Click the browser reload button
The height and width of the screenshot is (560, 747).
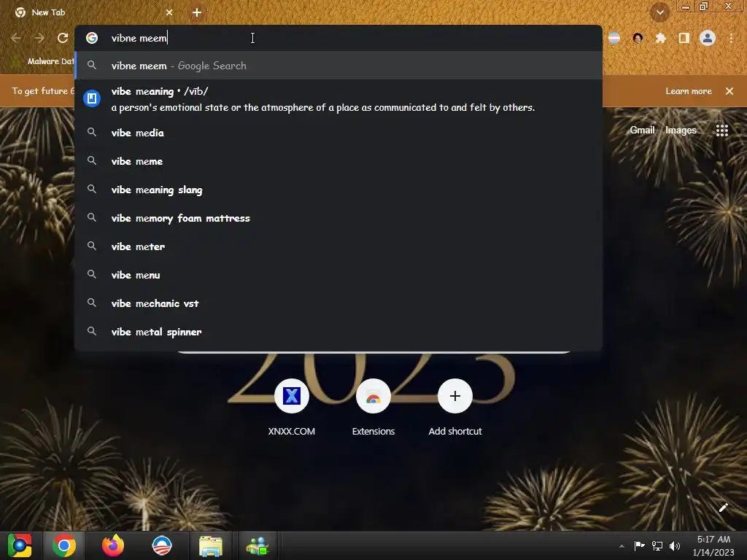point(63,38)
